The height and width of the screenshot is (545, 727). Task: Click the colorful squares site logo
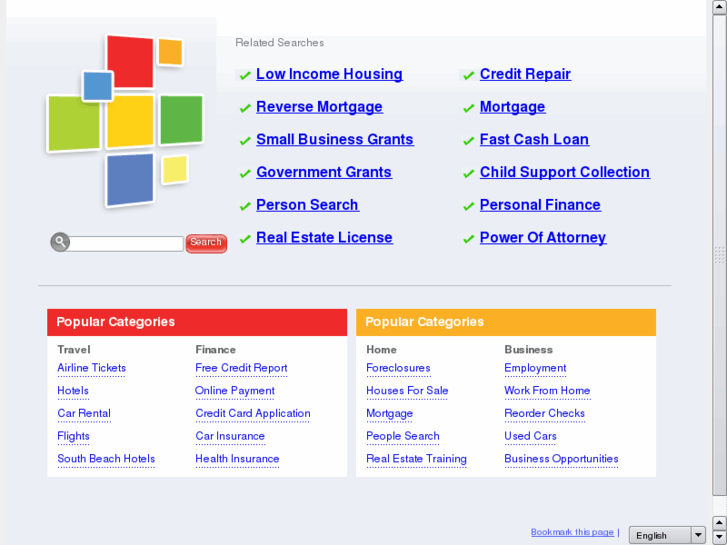click(125, 121)
